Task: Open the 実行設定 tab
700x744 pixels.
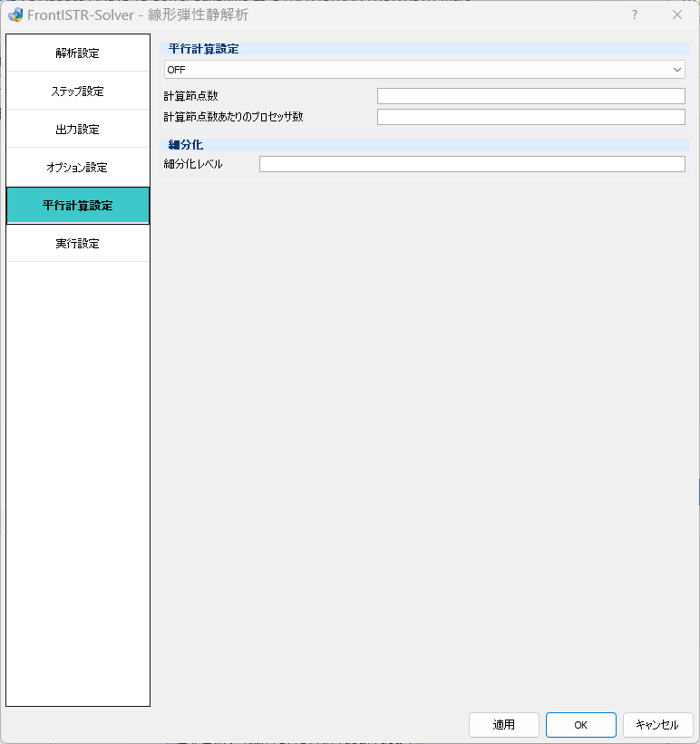Action: [78, 244]
